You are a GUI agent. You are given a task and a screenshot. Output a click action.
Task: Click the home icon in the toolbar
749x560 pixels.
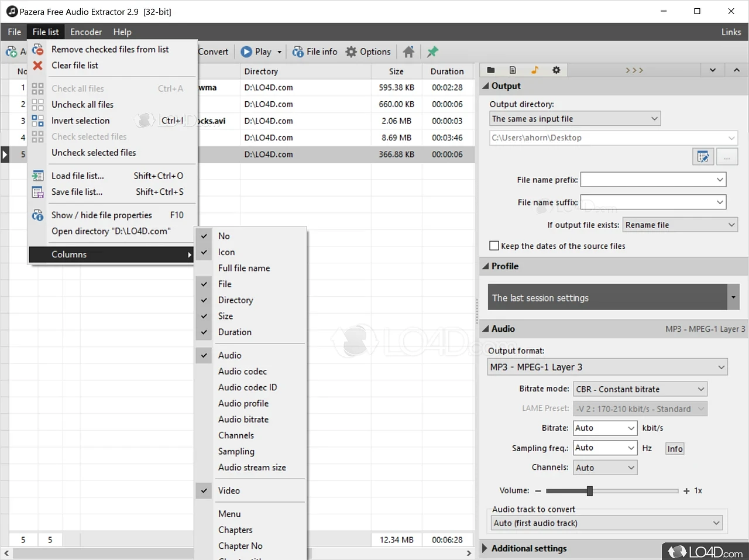(x=409, y=51)
